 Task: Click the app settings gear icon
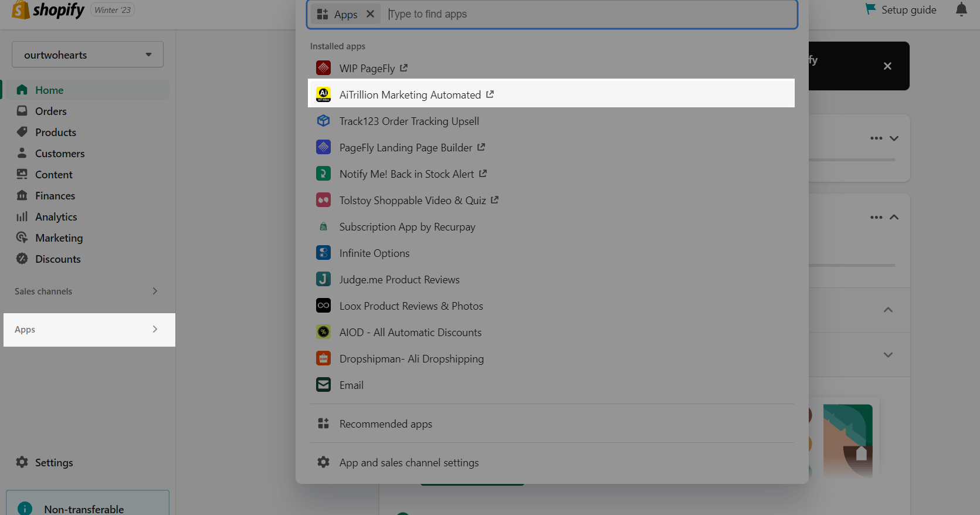coord(323,462)
